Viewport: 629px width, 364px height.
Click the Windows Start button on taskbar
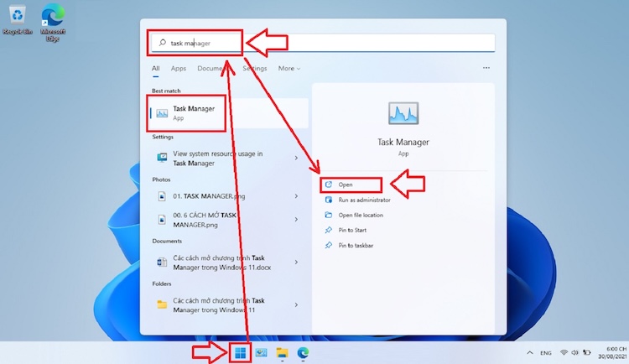pyautogui.click(x=242, y=352)
